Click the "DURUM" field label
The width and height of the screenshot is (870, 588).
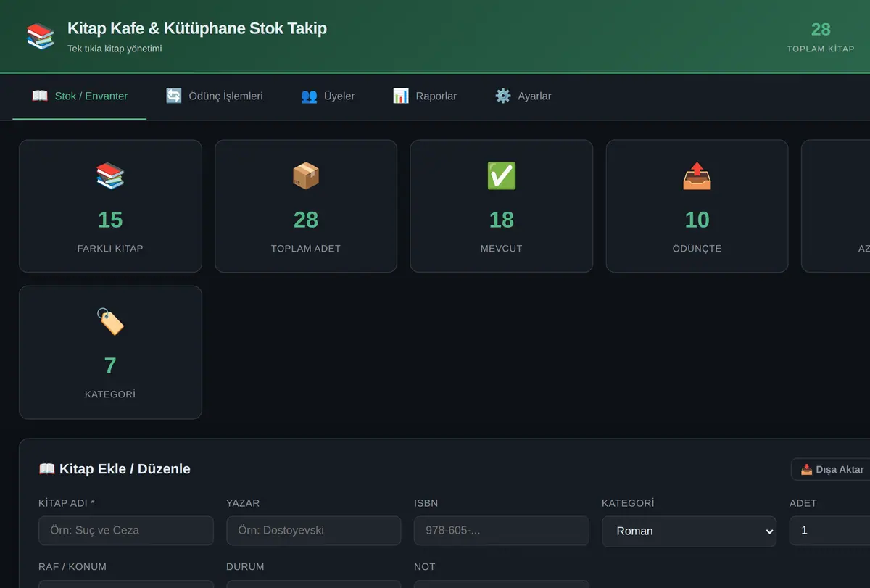click(x=245, y=566)
